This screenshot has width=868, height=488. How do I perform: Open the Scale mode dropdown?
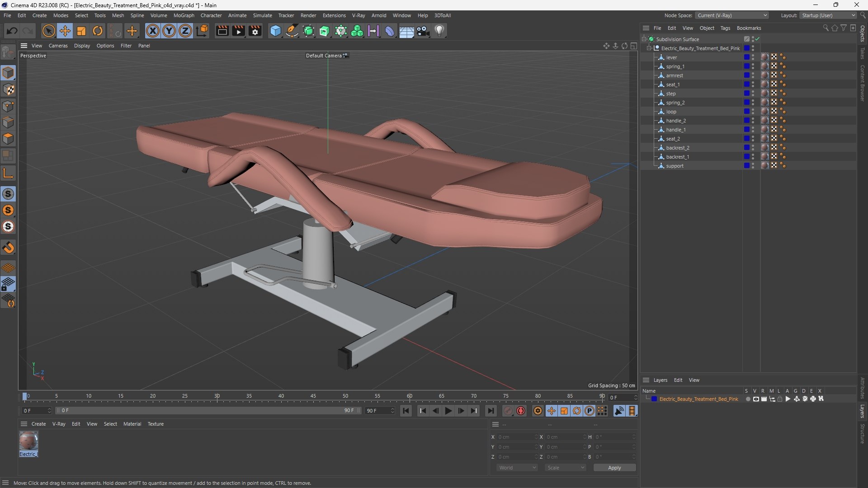pyautogui.click(x=566, y=468)
